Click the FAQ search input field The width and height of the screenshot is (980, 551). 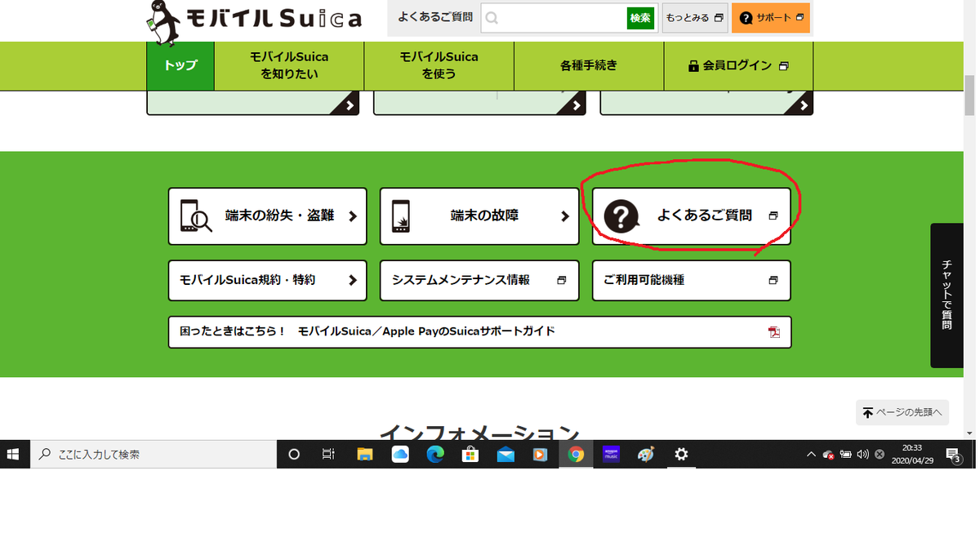click(554, 18)
